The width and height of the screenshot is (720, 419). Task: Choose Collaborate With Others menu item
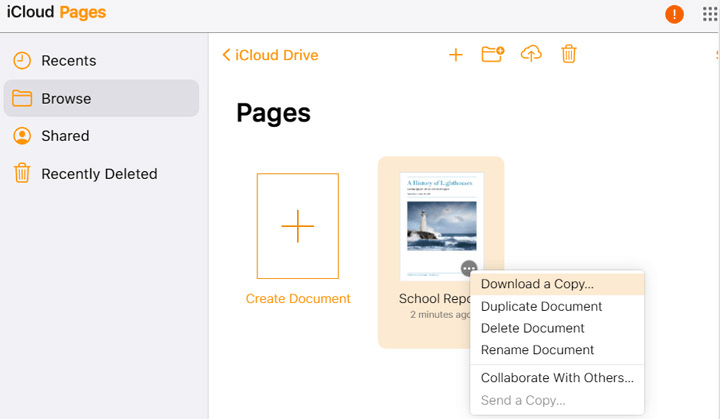click(557, 378)
